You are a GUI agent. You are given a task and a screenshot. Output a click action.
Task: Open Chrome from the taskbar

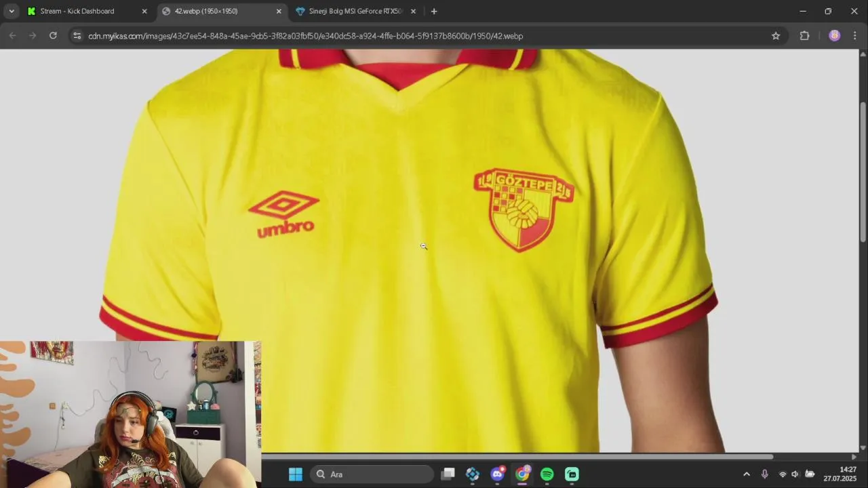pyautogui.click(x=522, y=474)
